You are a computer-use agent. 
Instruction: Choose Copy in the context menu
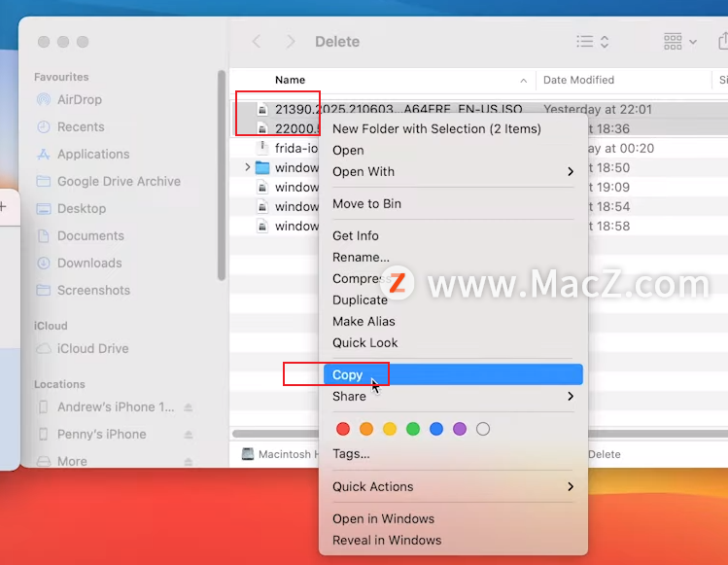pyautogui.click(x=453, y=374)
